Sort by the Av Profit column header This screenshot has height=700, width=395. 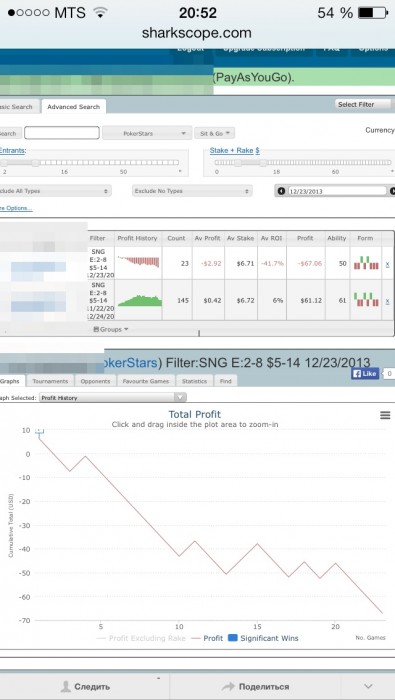(x=208, y=238)
